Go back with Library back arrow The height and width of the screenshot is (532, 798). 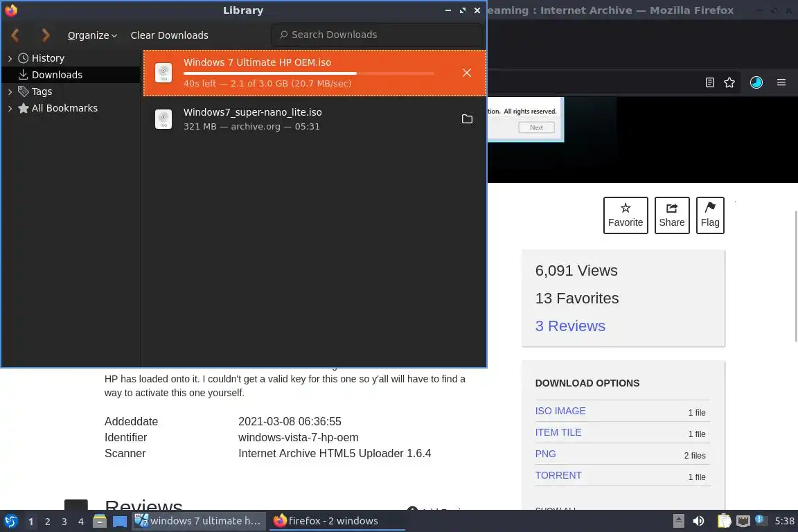click(x=15, y=35)
